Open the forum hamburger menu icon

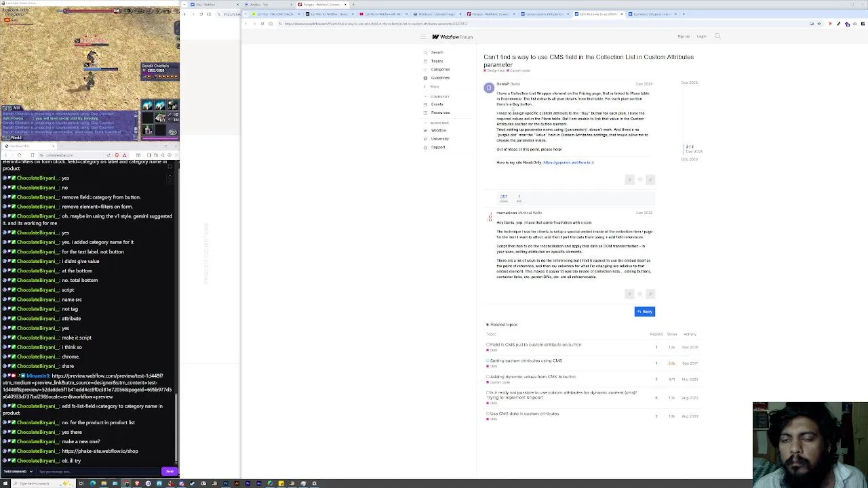tap(422, 37)
